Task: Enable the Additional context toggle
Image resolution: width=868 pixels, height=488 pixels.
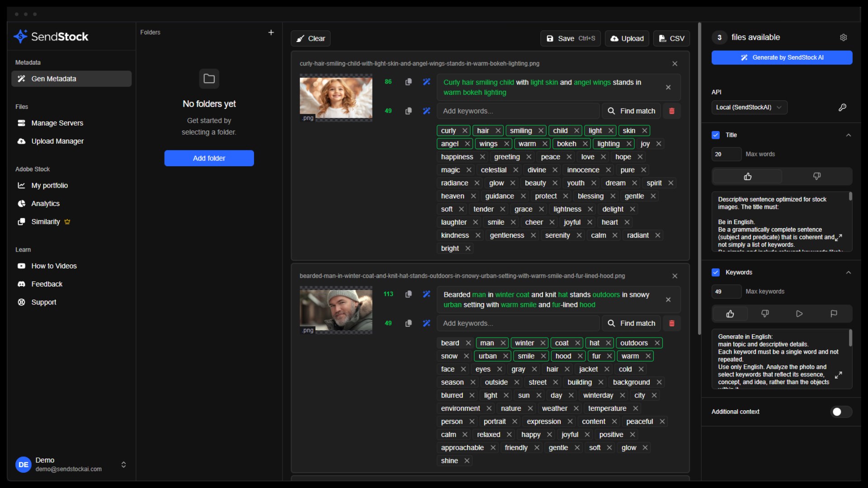Action: tap(841, 412)
